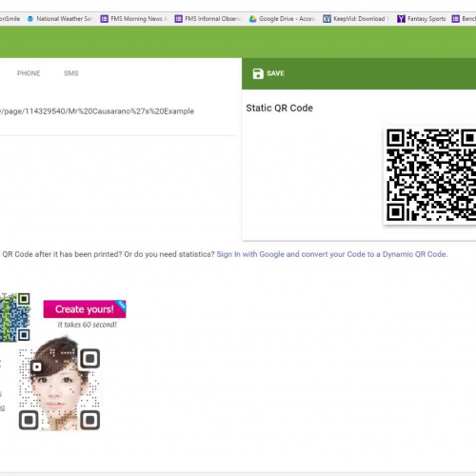Open the onSmile bookmark

pyautogui.click(x=10, y=19)
